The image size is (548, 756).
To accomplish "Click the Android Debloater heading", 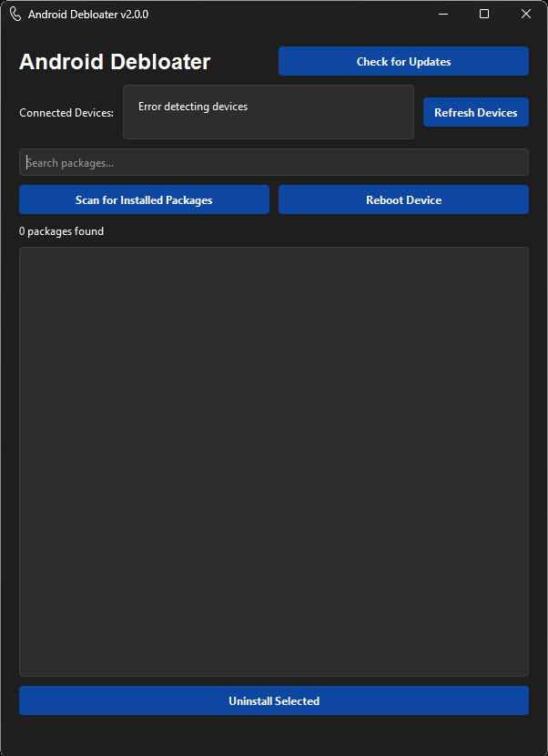I will [x=115, y=62].
